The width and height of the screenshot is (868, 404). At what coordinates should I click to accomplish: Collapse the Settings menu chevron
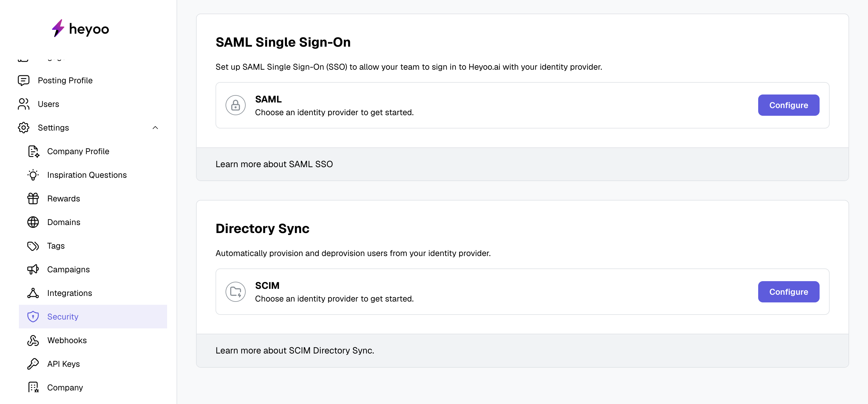click(x=155, y=128)
